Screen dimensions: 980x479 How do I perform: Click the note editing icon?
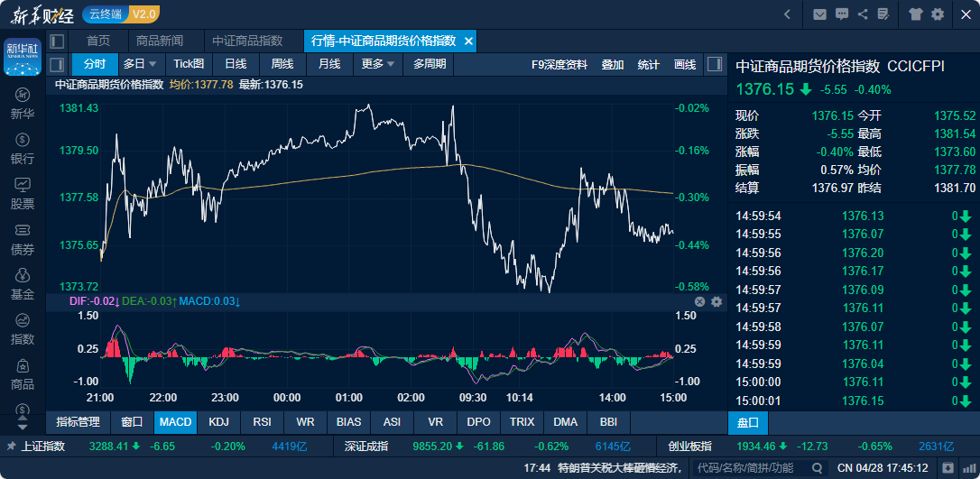tap(885, 14)
